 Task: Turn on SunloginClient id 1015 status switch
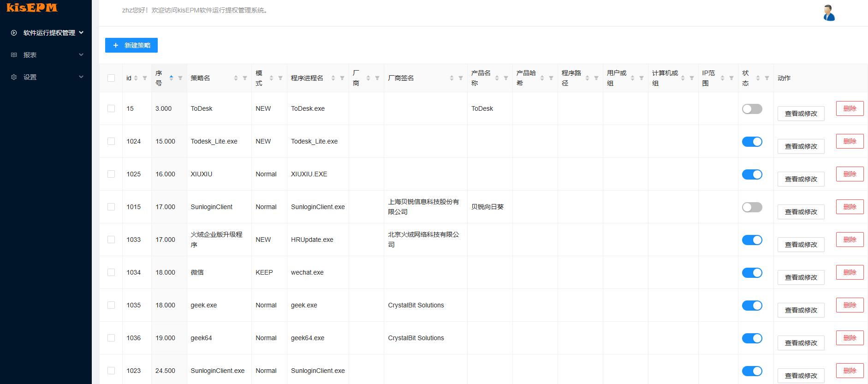click(752, 207)
